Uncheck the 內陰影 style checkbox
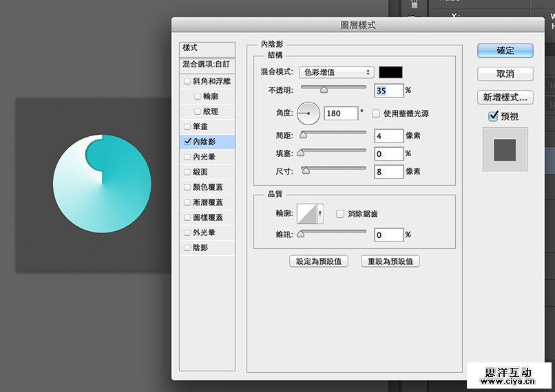The width and height of the screenshot is (555, 392). tap(187, 142)
